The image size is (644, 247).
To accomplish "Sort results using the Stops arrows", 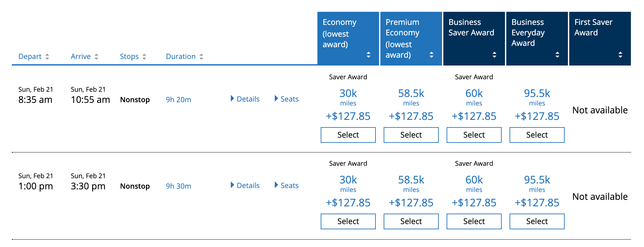I will tap(144, 57).
